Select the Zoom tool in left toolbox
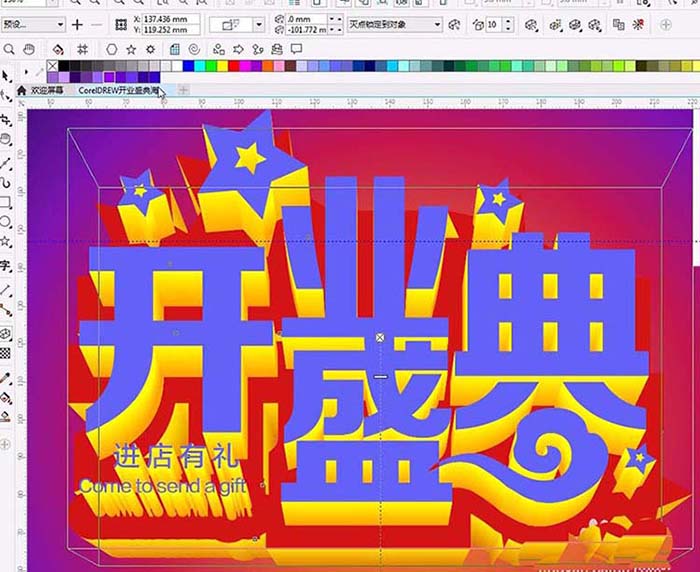Viewport: 700px width, 572px height. tap(5, 140)
